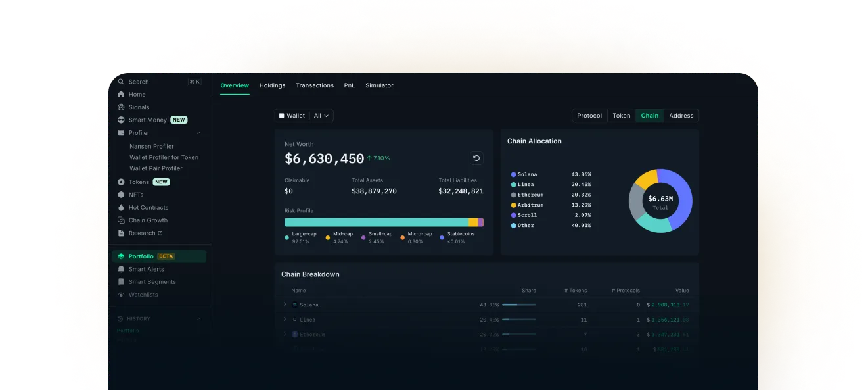Expand the Linea row chevron
This screenshot has width=868, height=390.
tap(285, 320)
